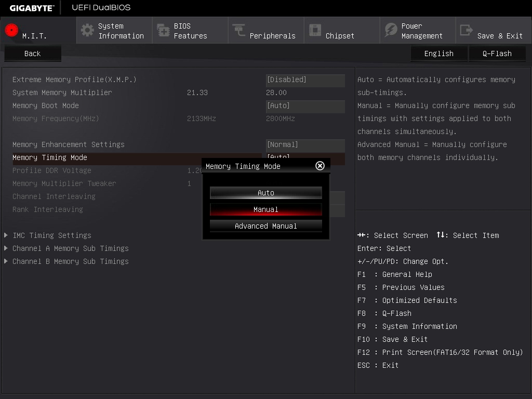Switch to the System Information tab

coord(114,31)
